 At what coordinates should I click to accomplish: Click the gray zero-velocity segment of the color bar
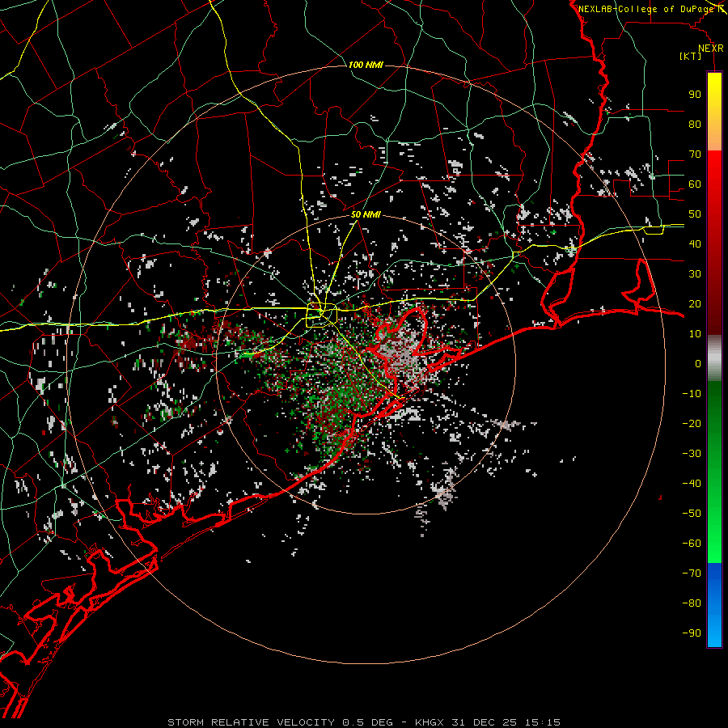click(x=714, y=358)
